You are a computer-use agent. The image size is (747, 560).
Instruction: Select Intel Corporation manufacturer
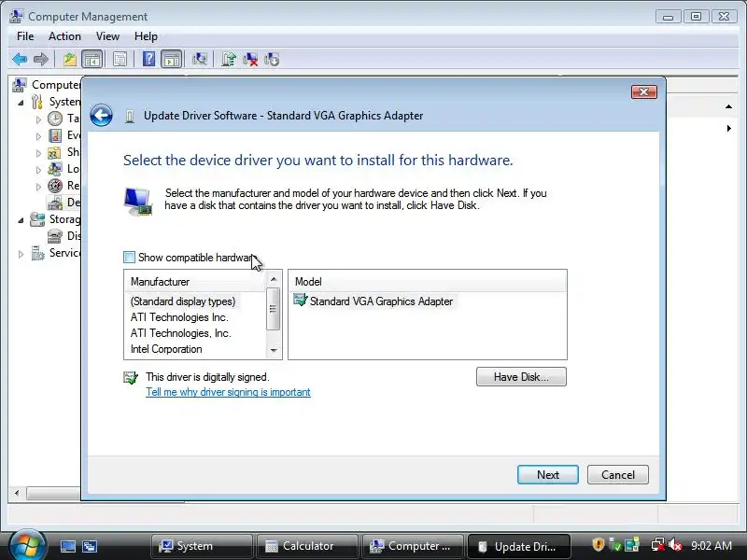click(166, 349)
